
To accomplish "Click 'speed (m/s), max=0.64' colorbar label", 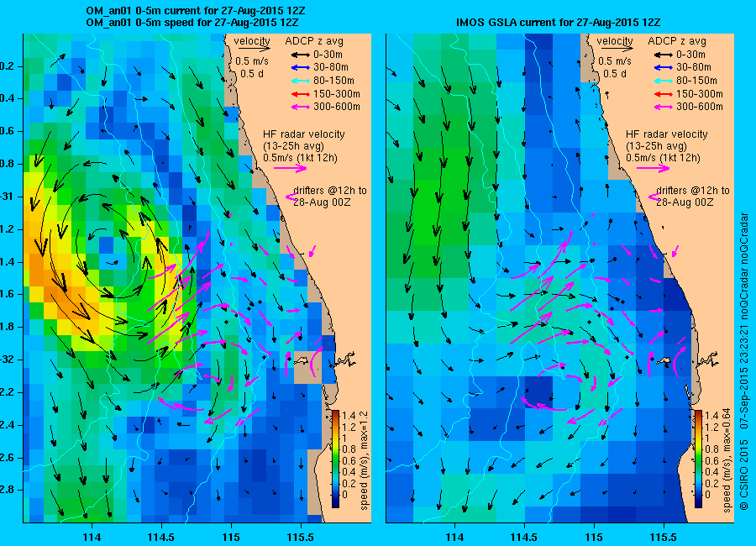I will coord(727,460).
